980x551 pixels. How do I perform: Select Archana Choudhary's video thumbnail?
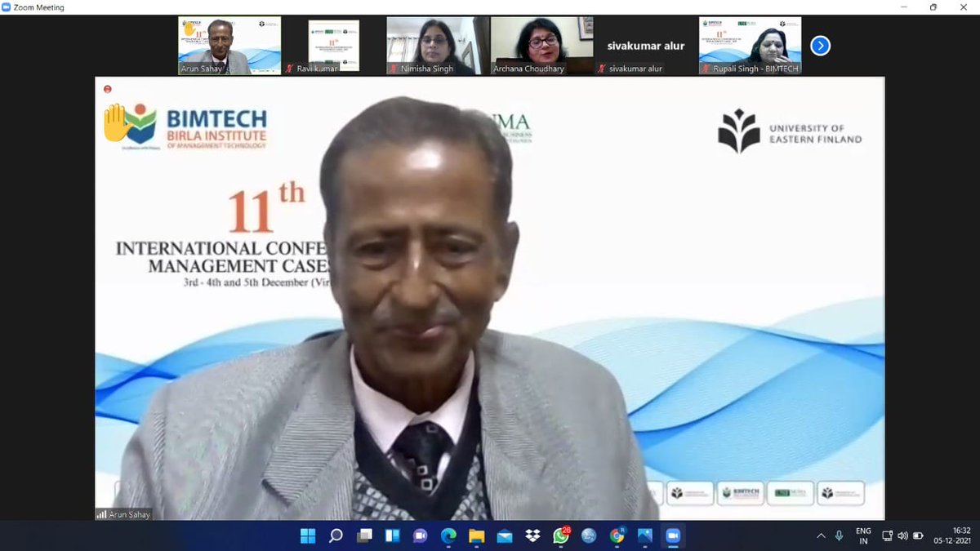[x=541, y=46]
